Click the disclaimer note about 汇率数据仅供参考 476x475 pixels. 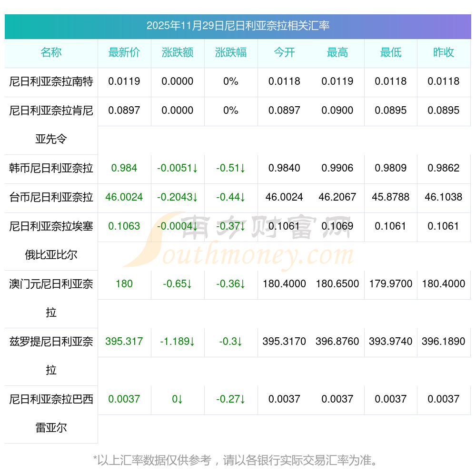(236, 460)
